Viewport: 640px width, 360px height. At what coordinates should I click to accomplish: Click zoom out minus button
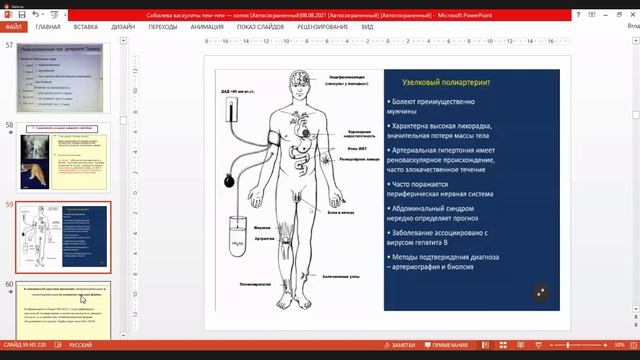coord(551,345)
